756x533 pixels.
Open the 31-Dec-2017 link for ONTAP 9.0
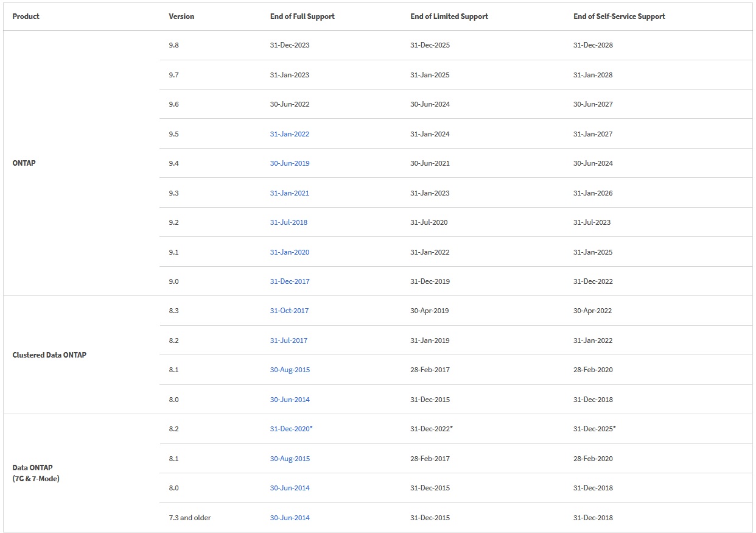tap(290, 281)
